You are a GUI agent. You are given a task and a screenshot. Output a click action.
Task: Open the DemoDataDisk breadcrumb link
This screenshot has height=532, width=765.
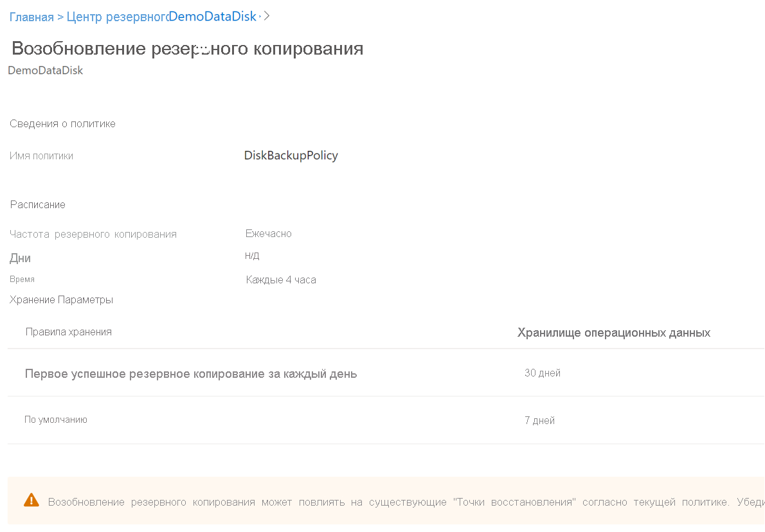212,16
